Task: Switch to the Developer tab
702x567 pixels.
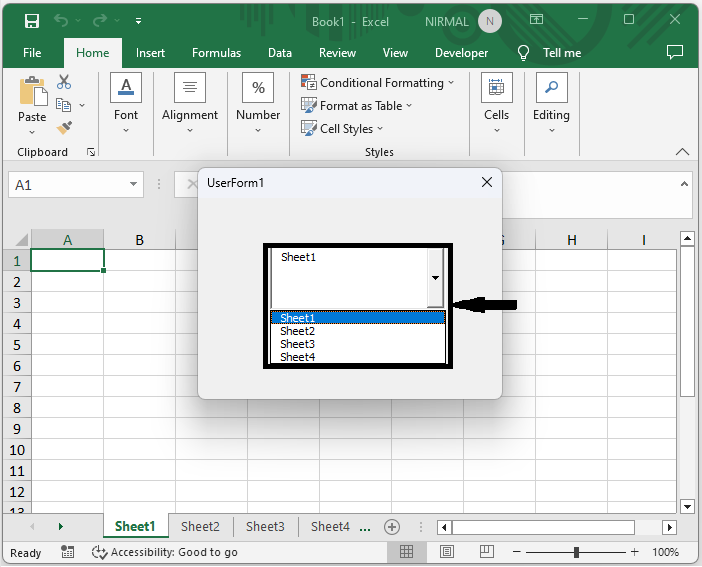Action: pyautogui.click(x=461, y=53)
